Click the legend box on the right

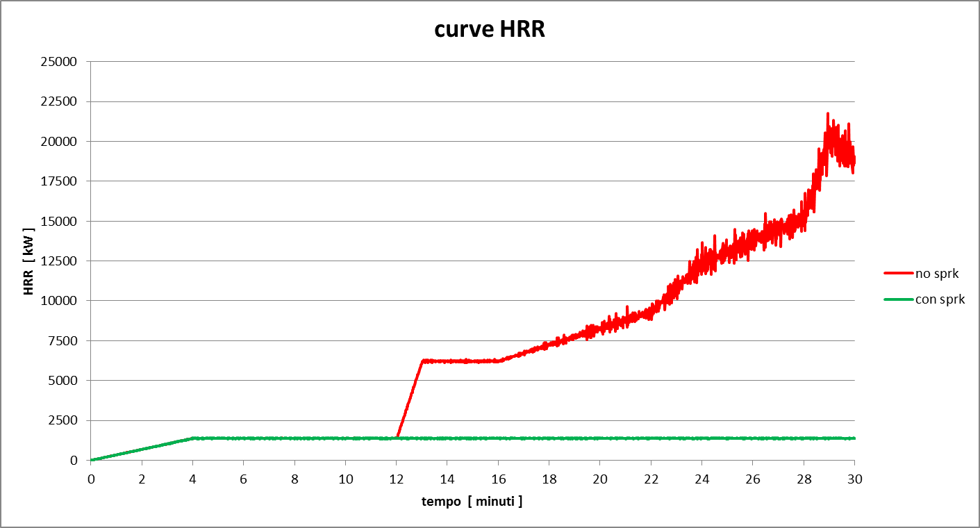pos(924,286)
